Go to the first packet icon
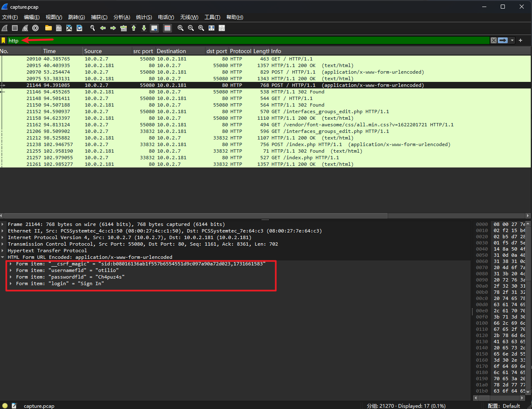 tap(134, 28)
